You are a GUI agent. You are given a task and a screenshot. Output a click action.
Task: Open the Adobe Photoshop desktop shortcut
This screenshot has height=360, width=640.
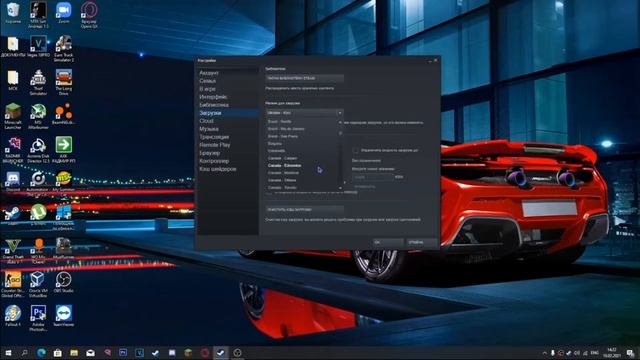[38, 318]
